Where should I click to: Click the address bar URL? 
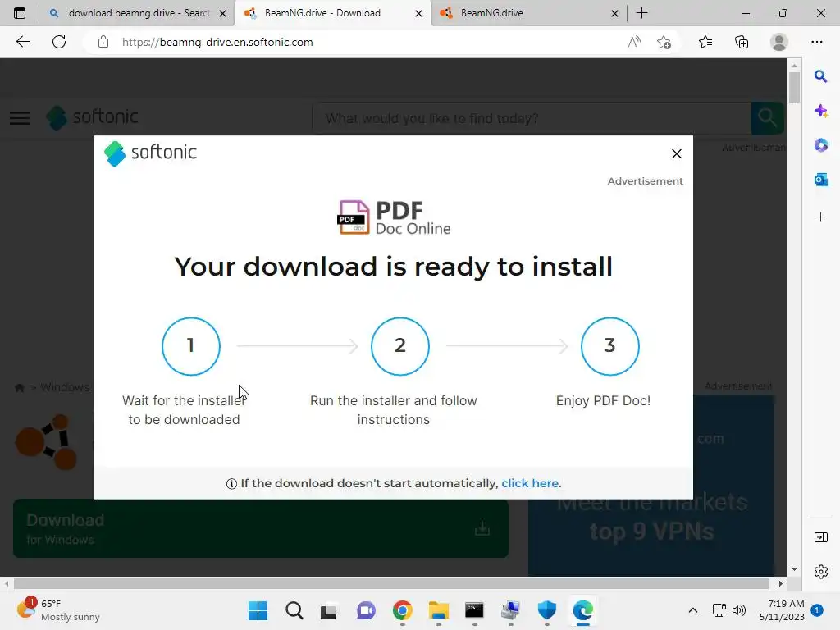(x=217, y=43)
